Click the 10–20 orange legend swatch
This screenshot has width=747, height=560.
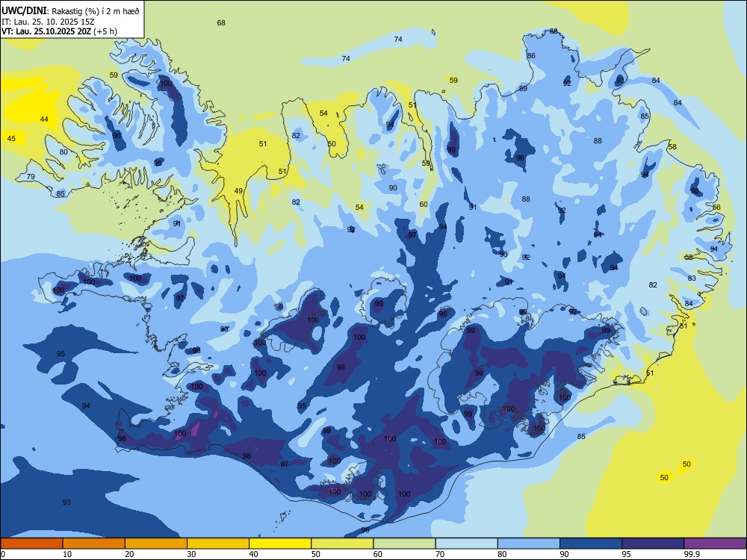(x=94, y=544)
